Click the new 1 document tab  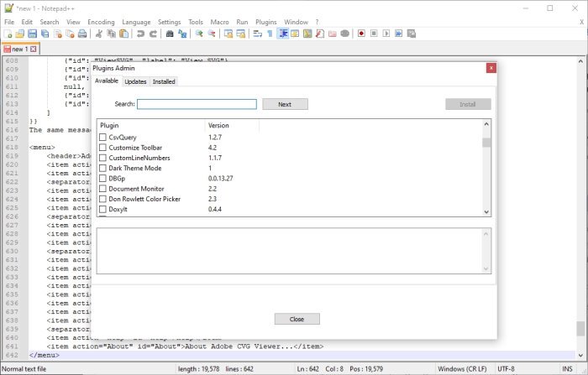(x=21, y=49)
